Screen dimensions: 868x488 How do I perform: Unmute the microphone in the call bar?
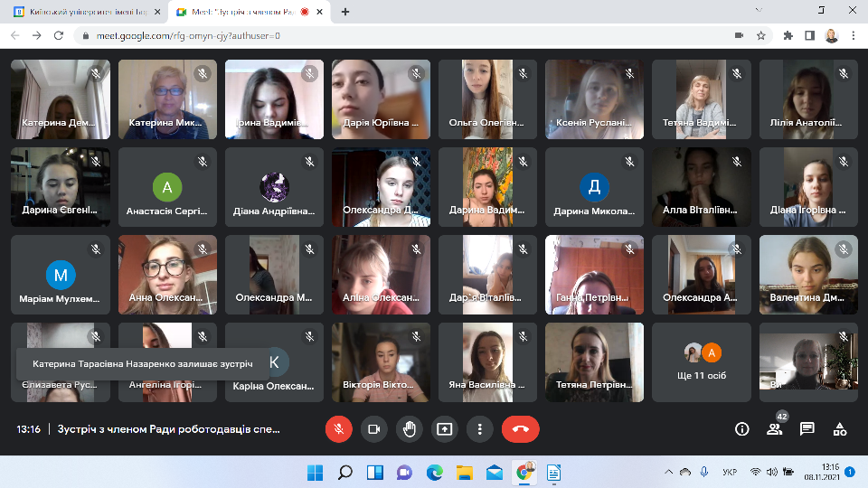pyautogui.click(x=339, y=429)
